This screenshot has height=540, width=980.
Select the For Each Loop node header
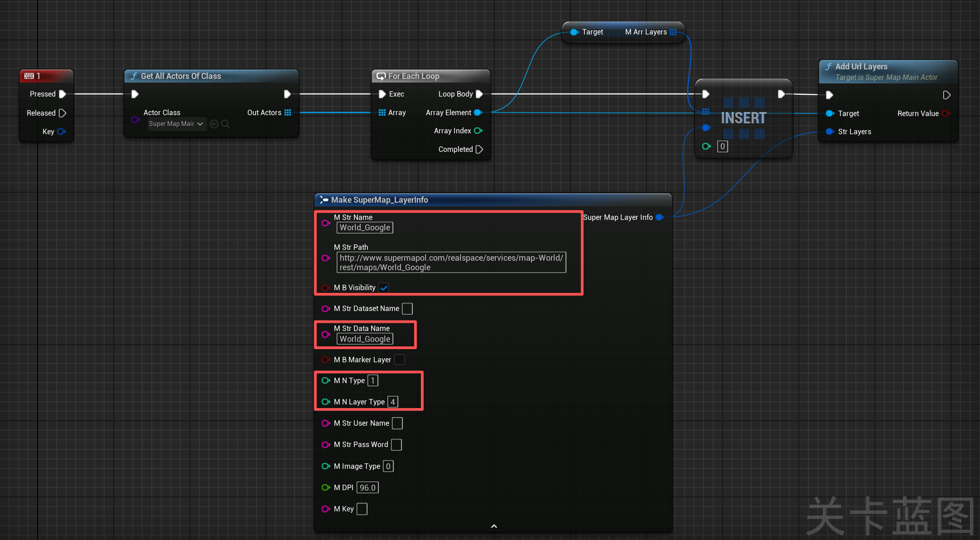pos(413,76)
